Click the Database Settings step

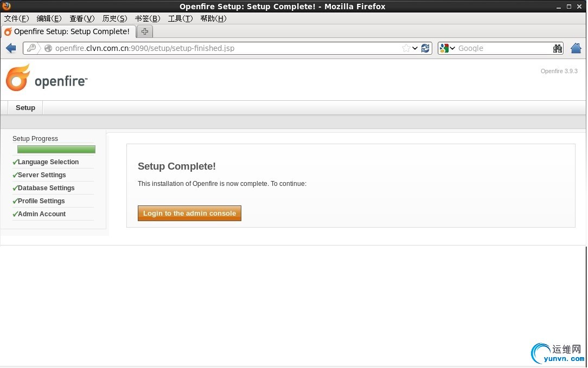[x=46, y=188]
